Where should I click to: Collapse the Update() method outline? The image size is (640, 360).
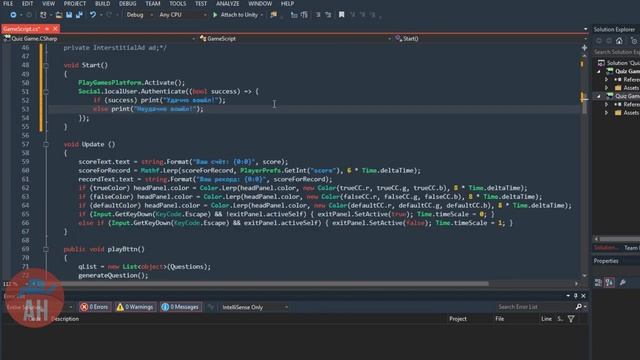pos(46,144)
